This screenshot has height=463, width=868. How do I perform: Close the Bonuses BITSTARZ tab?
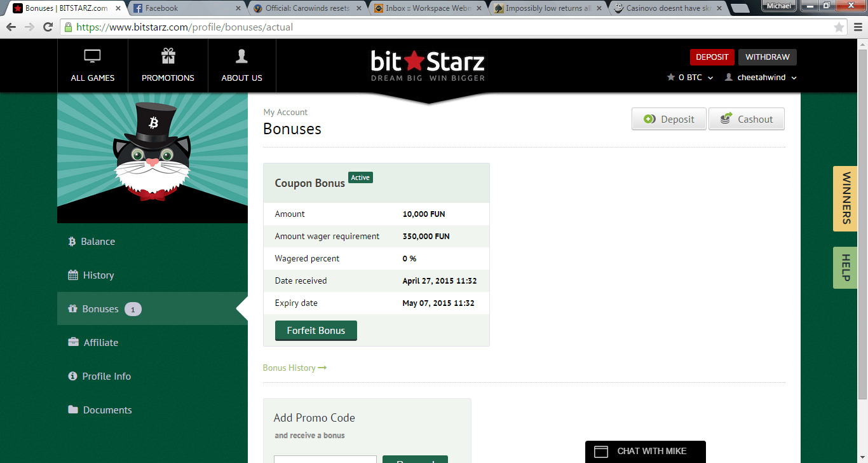(118, 8)
